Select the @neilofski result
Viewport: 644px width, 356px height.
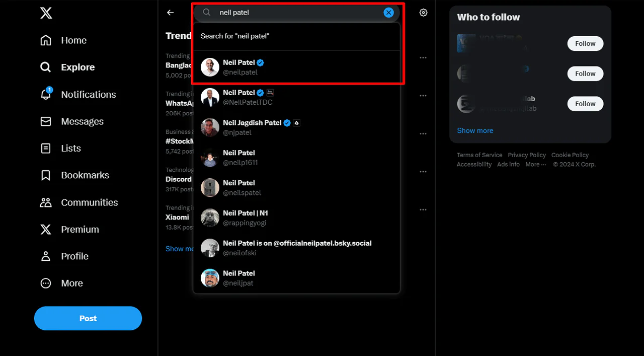click(297, 248)
